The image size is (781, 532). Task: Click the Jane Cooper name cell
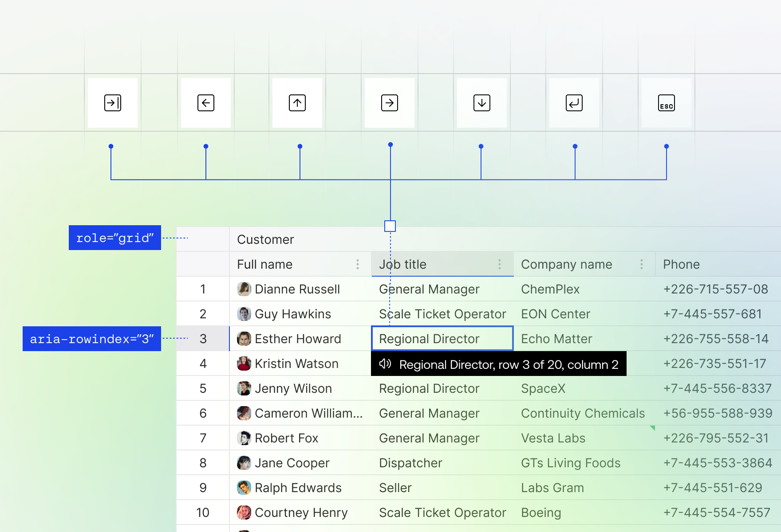coord(300,463)
